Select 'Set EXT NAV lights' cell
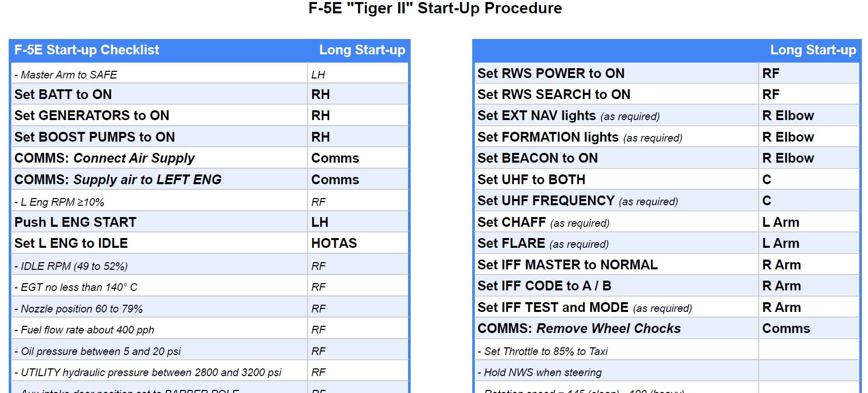 (x=568, y=116)
